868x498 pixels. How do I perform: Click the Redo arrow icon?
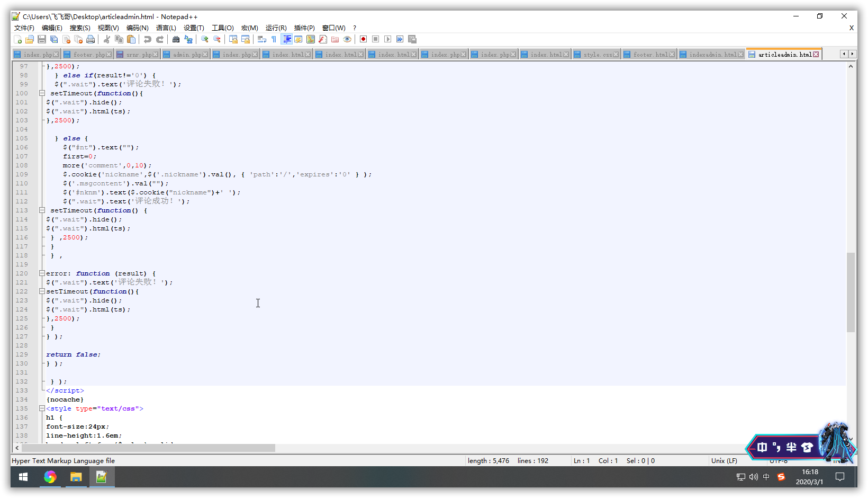tap(160, 39)
